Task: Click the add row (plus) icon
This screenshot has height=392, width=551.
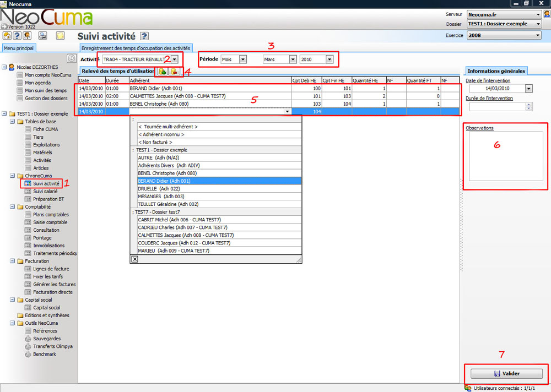Action: coord(163,72)
